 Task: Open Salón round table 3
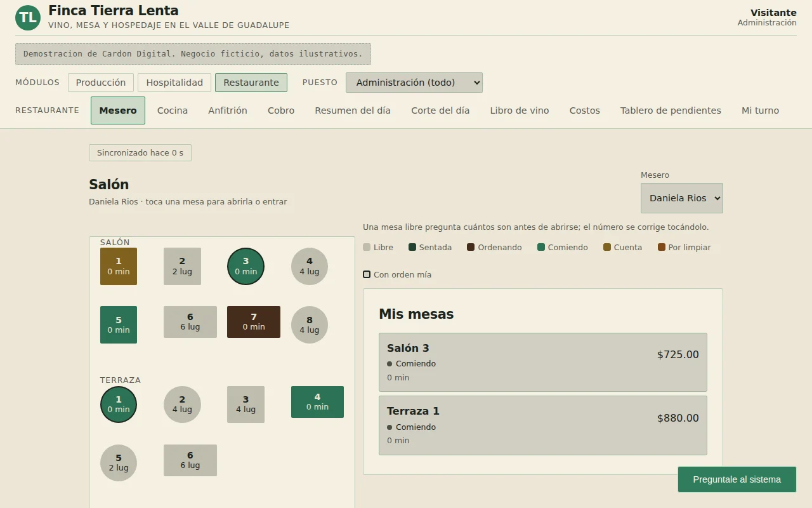click(x=246, y=266)
